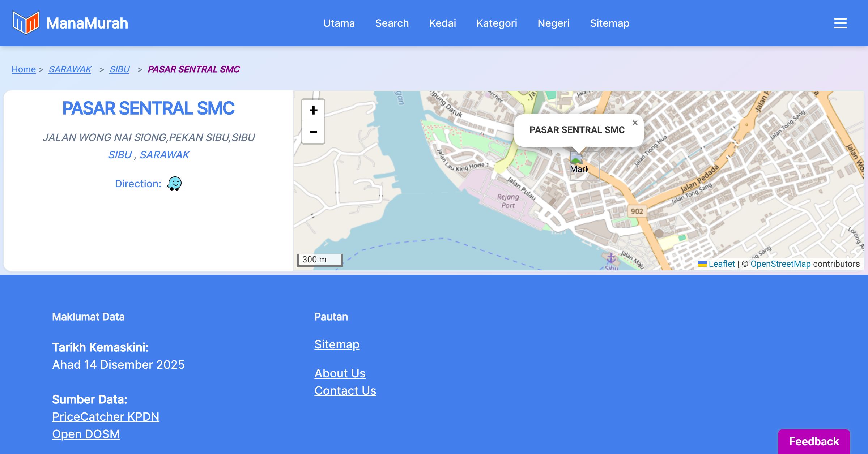Go to the SARAWAK breadcrumb
Screen dimensions: 868x454
click(x=70, y=69)
